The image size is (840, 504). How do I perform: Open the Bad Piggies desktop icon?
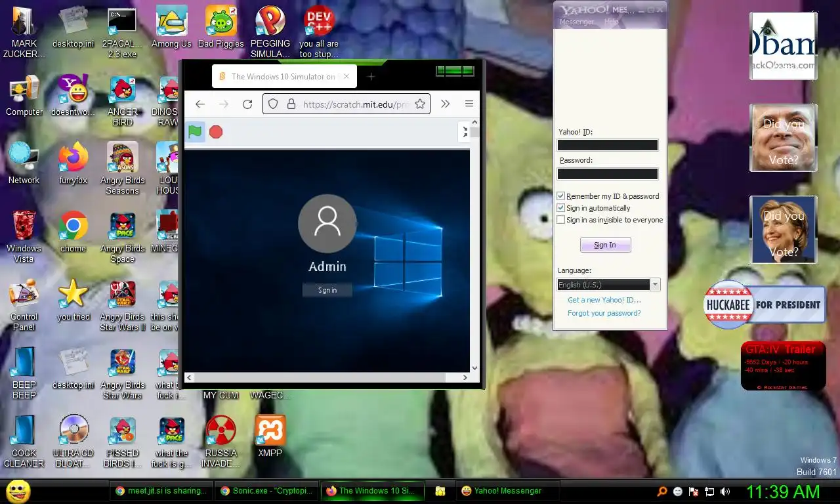[220, 28]
